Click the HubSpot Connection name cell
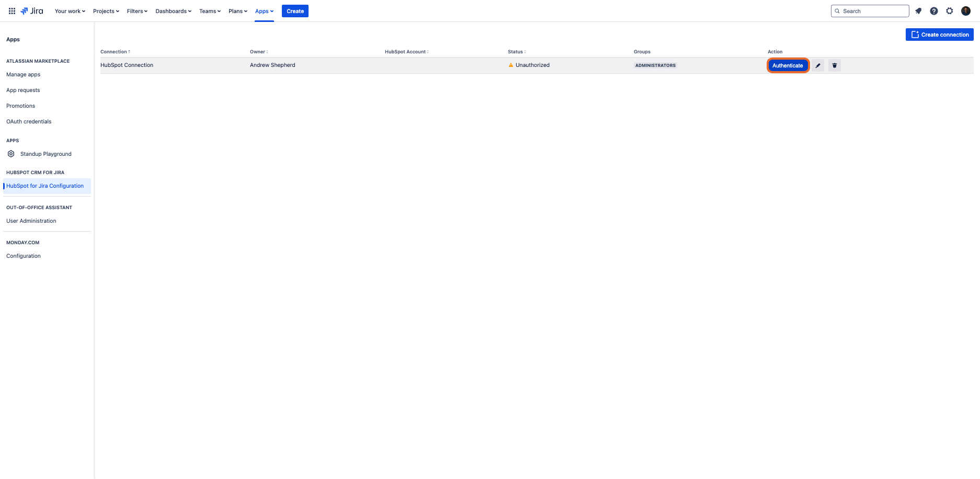Screen dimensions: 980x479 [x=127, y=65]
